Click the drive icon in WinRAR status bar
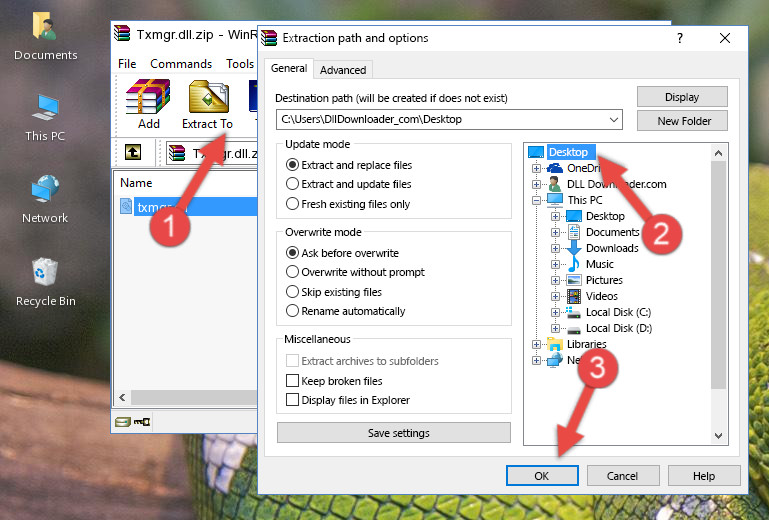 pos(123,421)
